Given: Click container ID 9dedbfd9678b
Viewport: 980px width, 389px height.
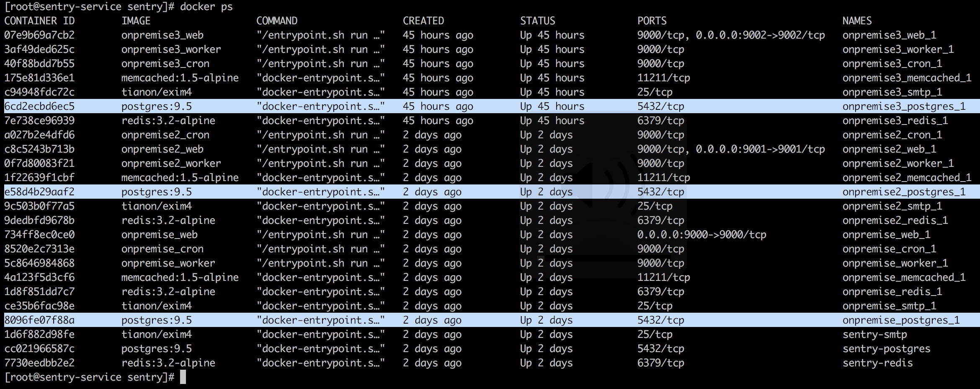Looking at the screenshot, I should (39, 220).
